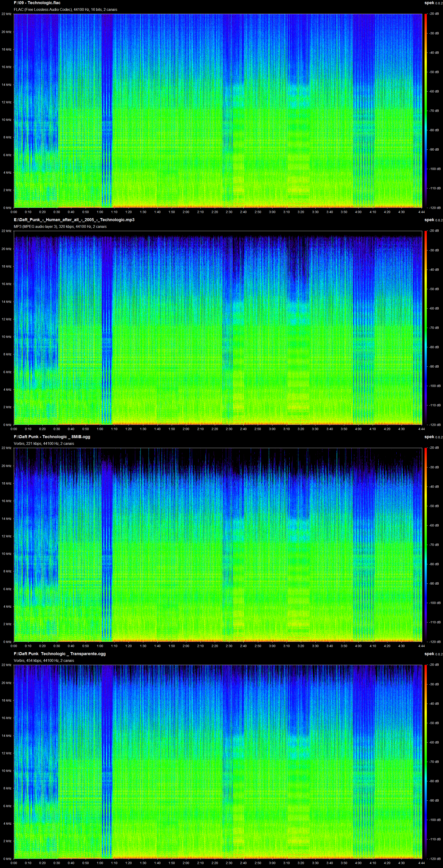
Task: Click the '16 kHz' axis label of the FLAC spectrogram
Action: 6,67
